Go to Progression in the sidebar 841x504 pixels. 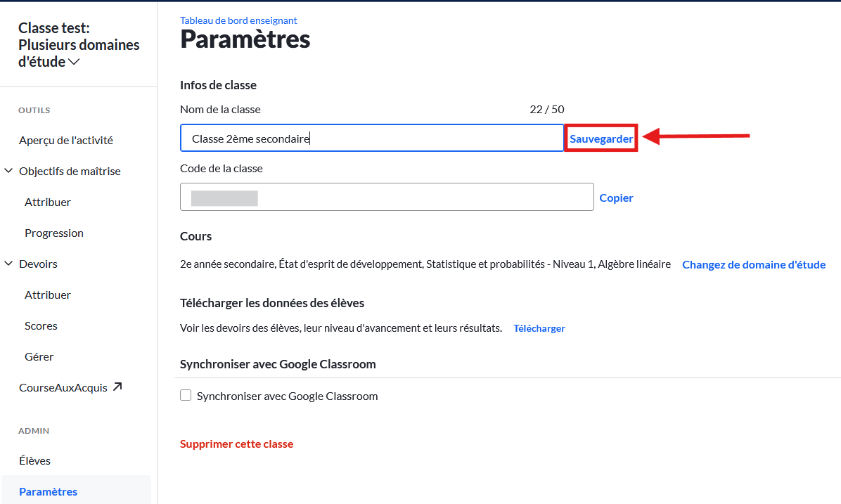[x=54, y=233]
